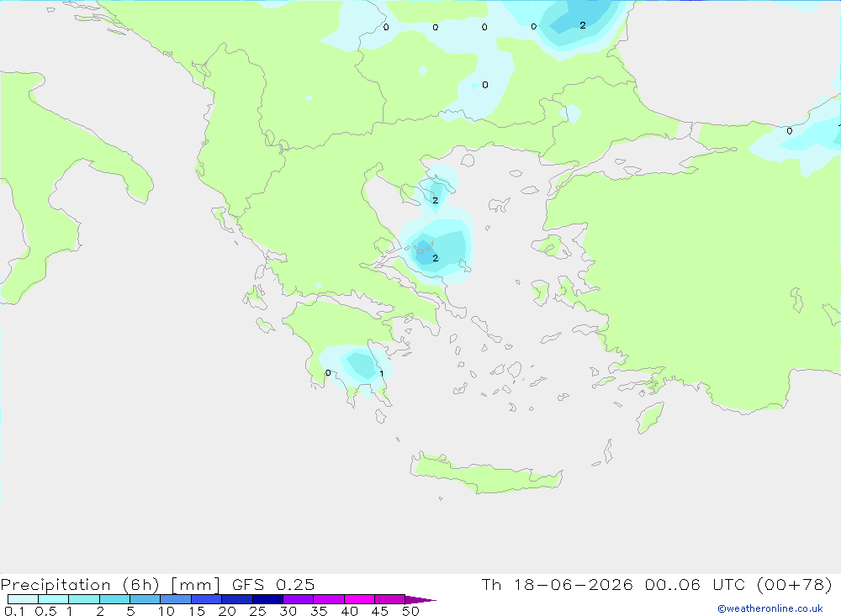Click the '0.5' legend scale label

point(45,611)
